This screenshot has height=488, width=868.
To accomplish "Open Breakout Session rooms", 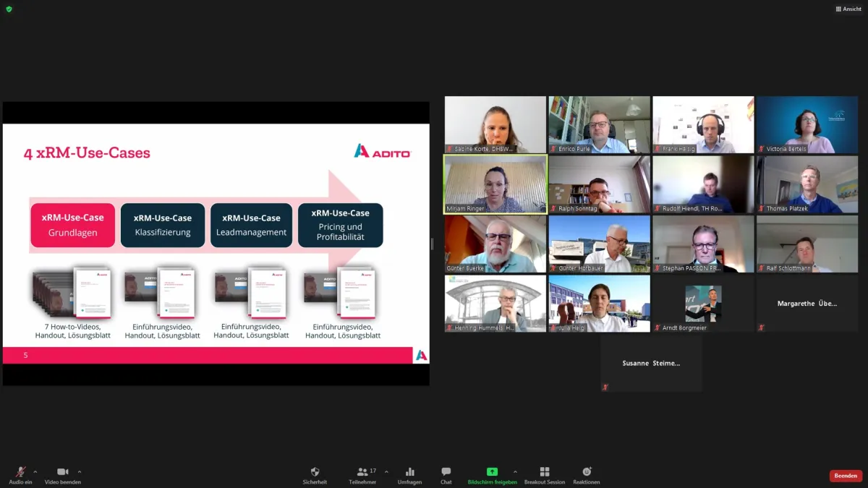I will (x=545, y=473).
